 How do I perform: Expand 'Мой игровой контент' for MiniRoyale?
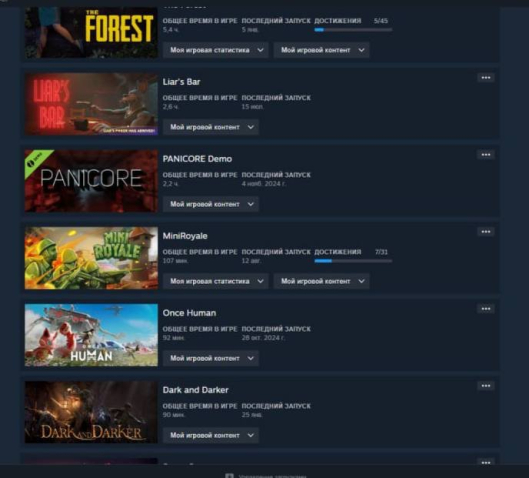322,281
